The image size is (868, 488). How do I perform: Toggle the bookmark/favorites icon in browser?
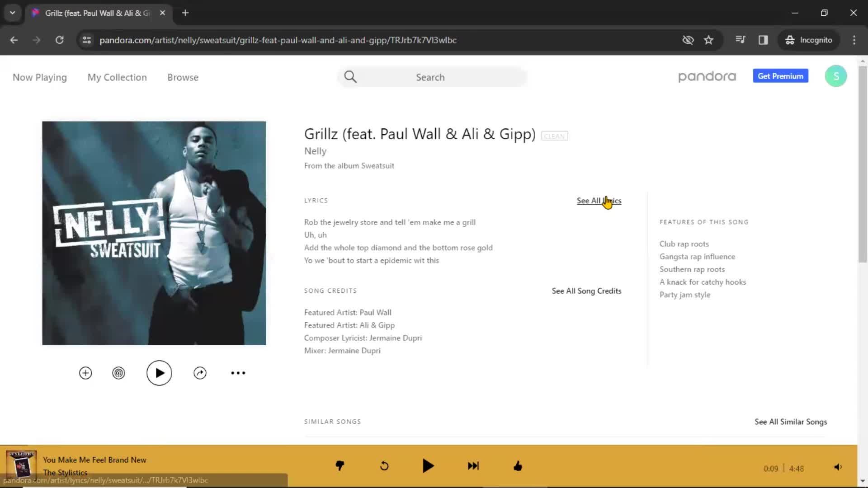tap(709, 40)
